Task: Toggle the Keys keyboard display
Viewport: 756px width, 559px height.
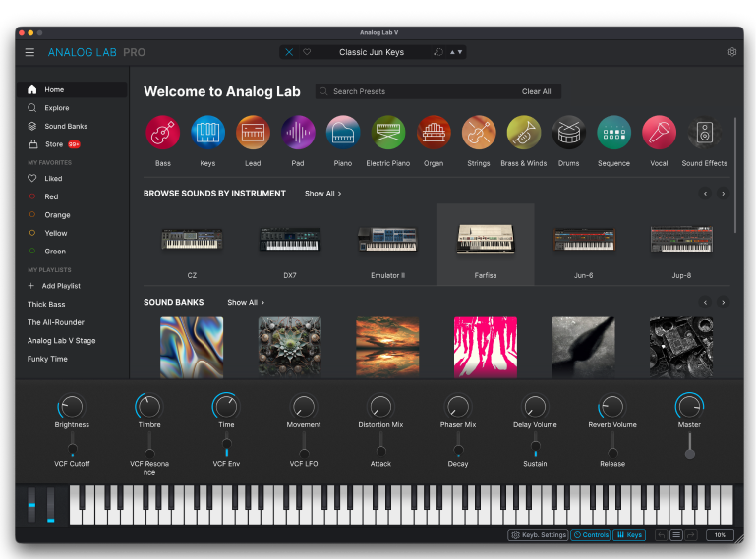Action: [629, 535]
